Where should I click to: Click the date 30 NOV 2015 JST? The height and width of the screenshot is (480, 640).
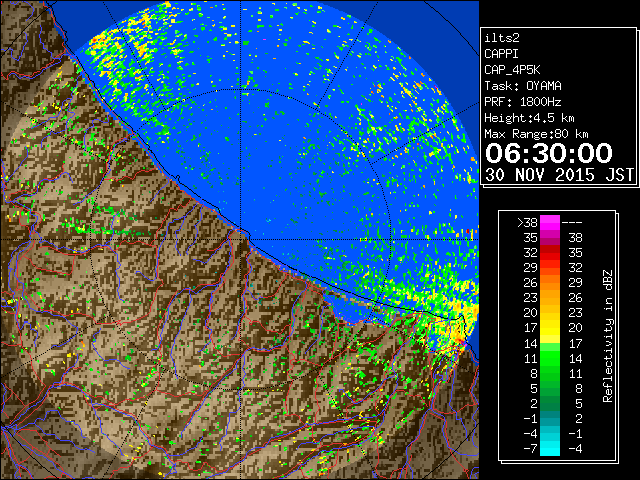(559, 175)
